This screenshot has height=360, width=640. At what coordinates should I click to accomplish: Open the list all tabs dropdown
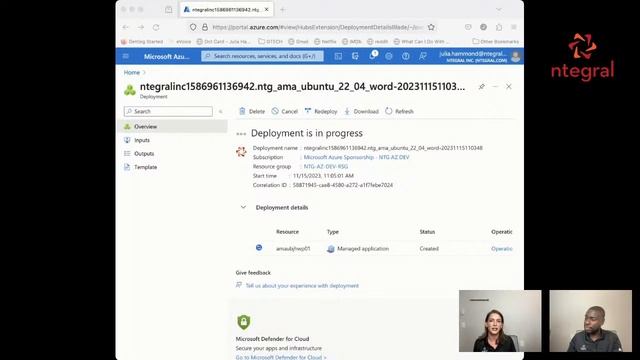tap(499, 9)
